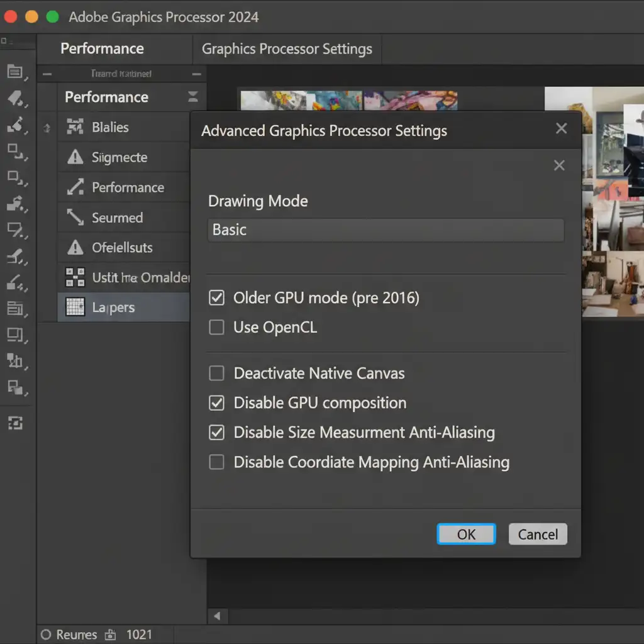Screen dimensions: 644x644
Task: Select the topmost tool in the left toolbar
Action: pyautogui.click(x=15, y=72)
